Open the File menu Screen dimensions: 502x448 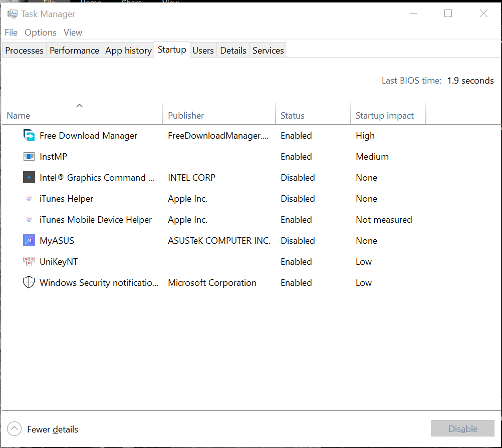[11, 33]
